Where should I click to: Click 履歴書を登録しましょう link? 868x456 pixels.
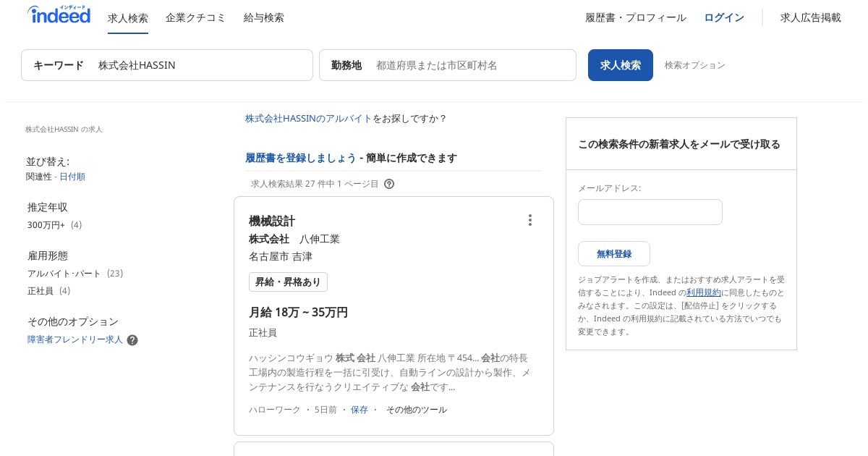(301, 158)
